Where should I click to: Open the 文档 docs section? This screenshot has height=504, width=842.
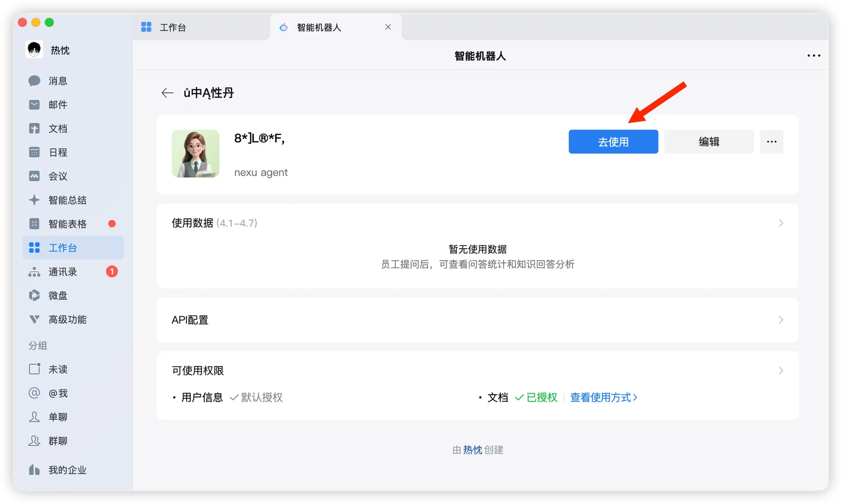point(57,128)
